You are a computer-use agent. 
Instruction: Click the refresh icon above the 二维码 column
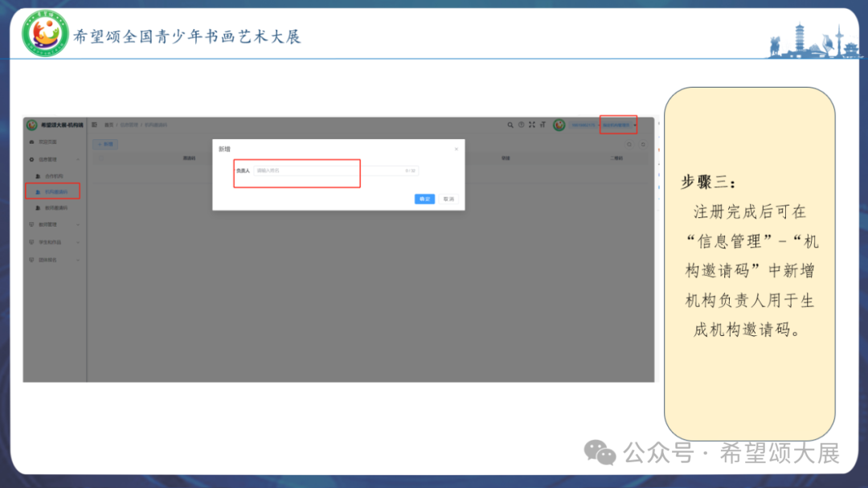tap(642, 145)
